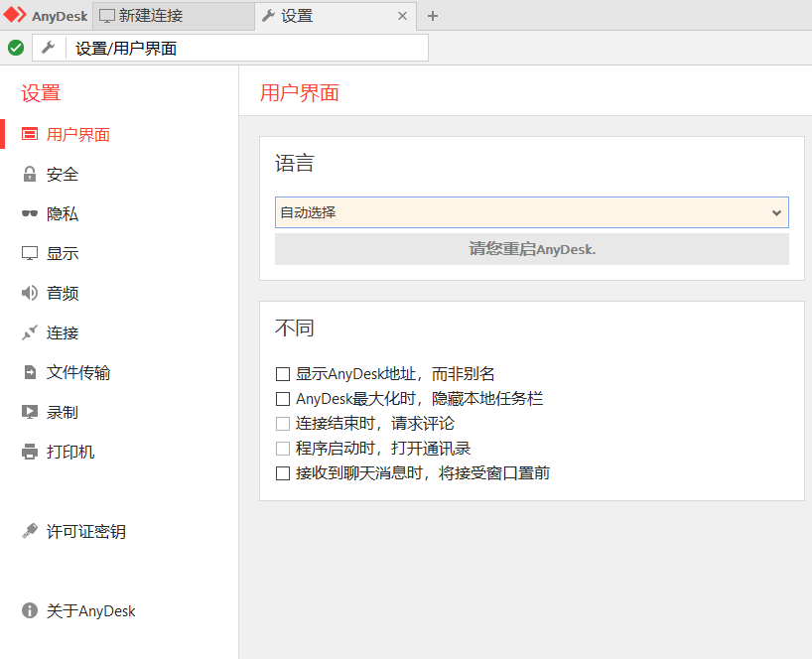Click the lock icon next to 安全
The width and height of the screenshot is (812, 659).
tap(30, 175)
